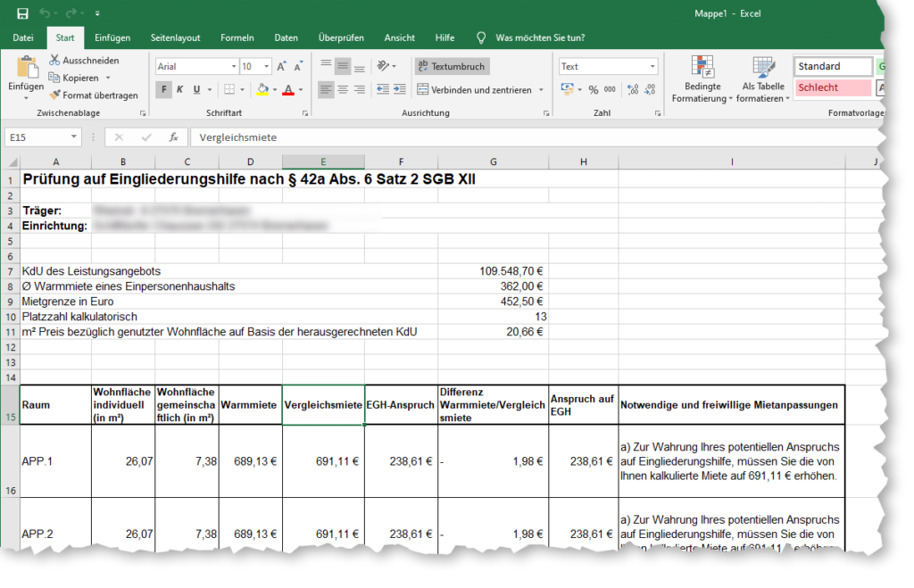Apply the Schlecht cell style
Viewport: 914px width, 588px height.
[832, 87]
